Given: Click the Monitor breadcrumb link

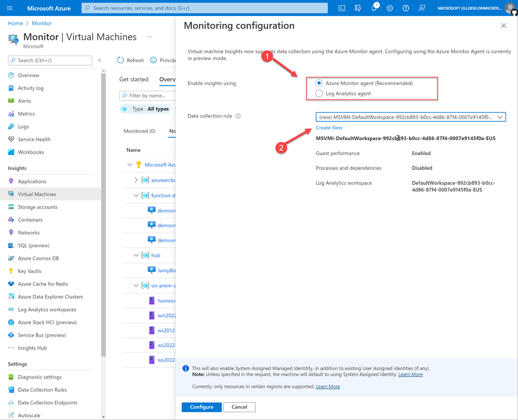Looking at the screenshot, I should point(41,23).
